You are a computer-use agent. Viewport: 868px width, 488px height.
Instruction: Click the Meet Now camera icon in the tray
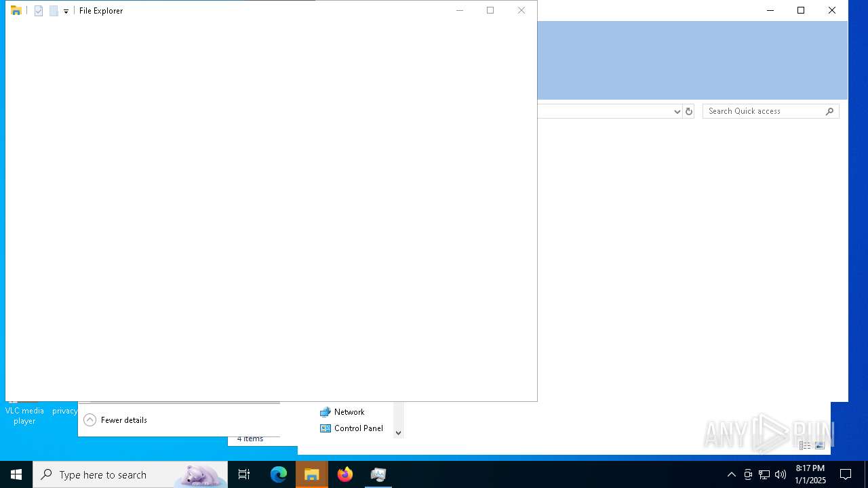point(748,474)
